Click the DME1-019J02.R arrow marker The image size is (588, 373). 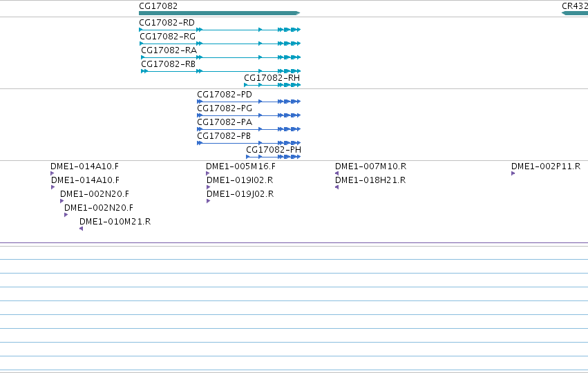click(209, 201)
